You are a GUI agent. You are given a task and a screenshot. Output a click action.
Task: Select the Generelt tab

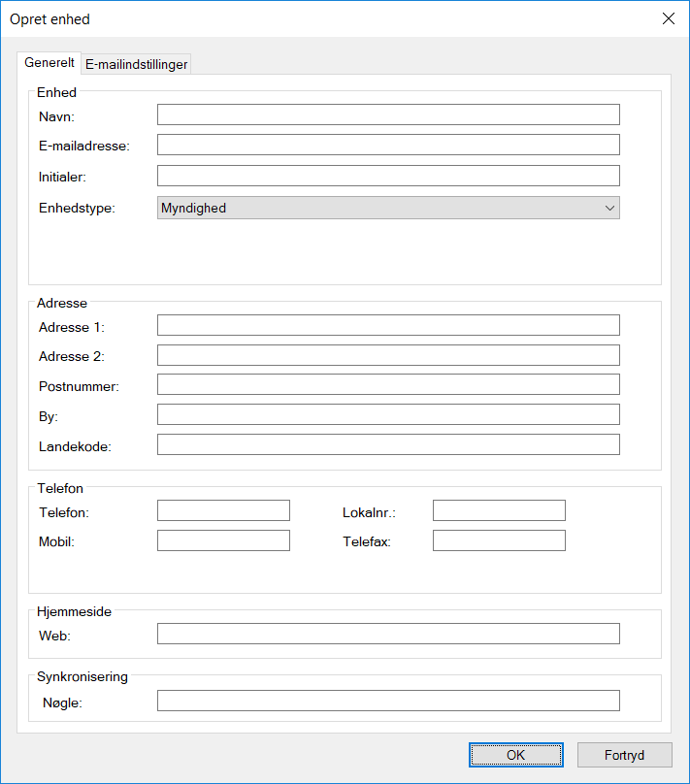click(x=49, y=62)
